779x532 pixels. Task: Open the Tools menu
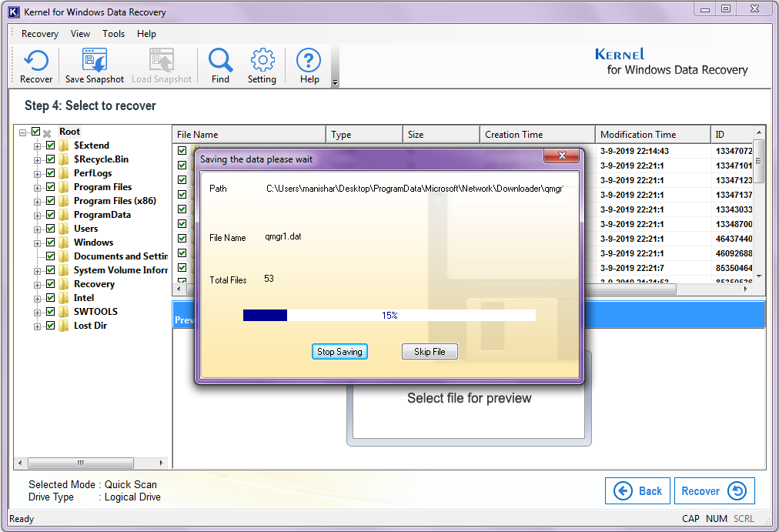[113, 34]
